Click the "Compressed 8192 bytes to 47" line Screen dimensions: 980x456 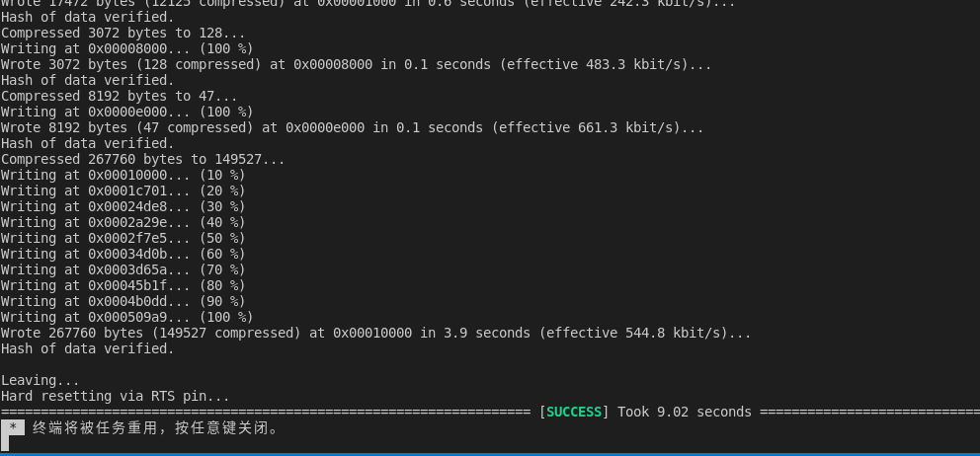point(119,96)
